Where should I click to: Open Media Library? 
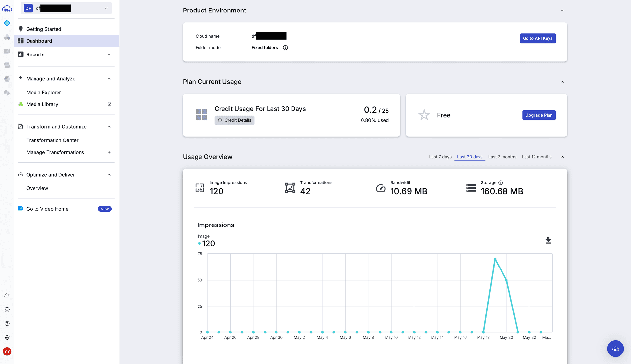[42, 104]
